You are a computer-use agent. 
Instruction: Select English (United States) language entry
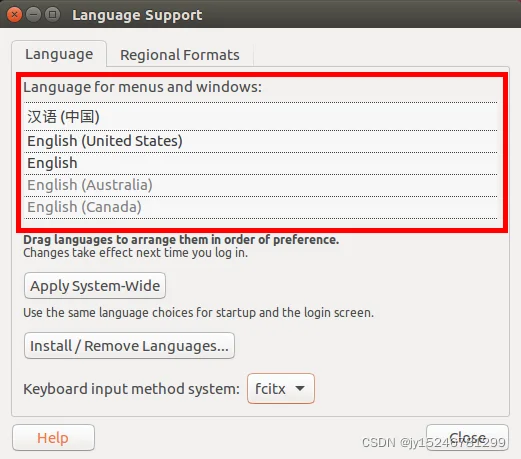point(260,141)
